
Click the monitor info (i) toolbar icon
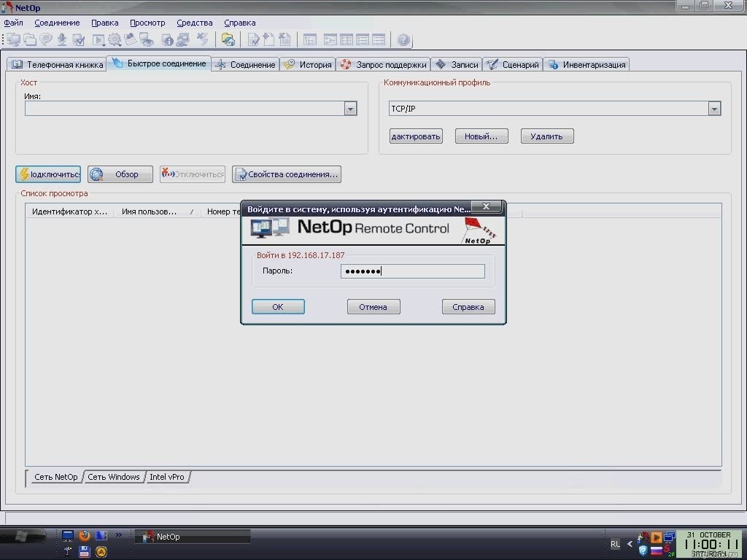pos(167,40)
